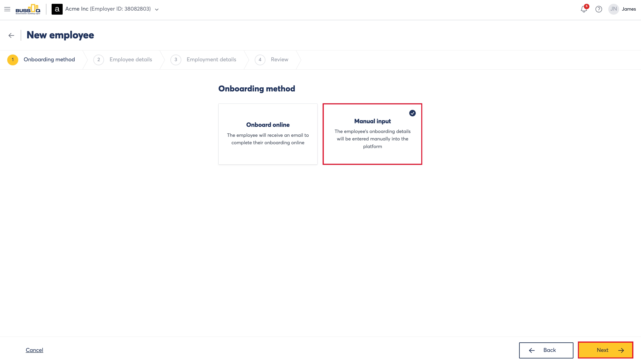Image resolution: width=641 pixels, height=364 pixels.
Task: Click the step 1 yellow circle indicator
Action: (x=13, y=60)
